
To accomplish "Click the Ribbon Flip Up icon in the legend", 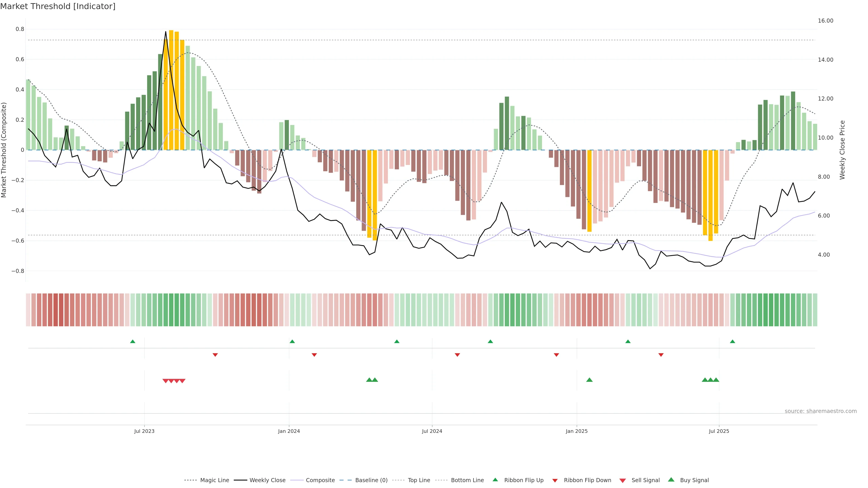I will tap(495, 480).
